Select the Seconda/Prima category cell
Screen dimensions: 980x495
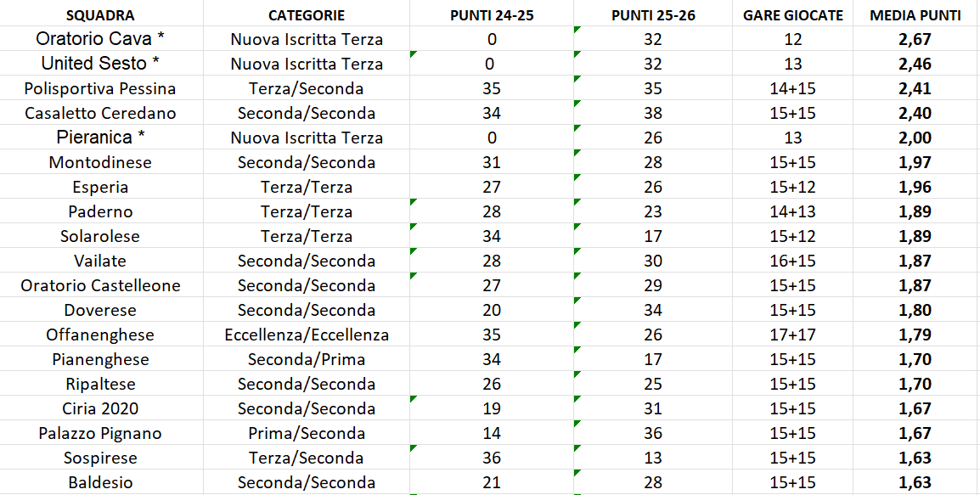[x=306, y=359]
